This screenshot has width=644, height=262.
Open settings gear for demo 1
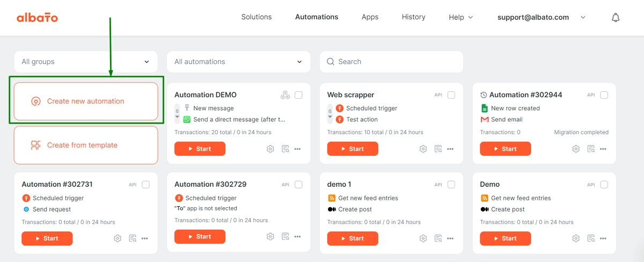423,238
